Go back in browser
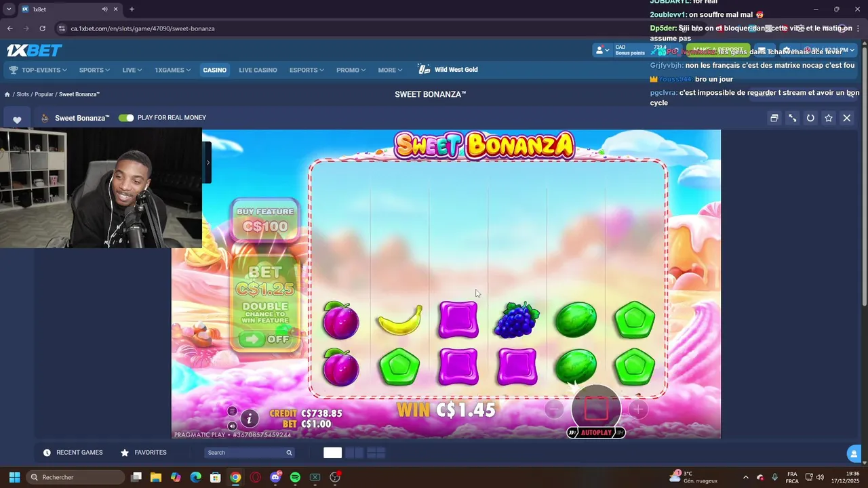Screen dimensions: 868x488 [x=10, y=28]
